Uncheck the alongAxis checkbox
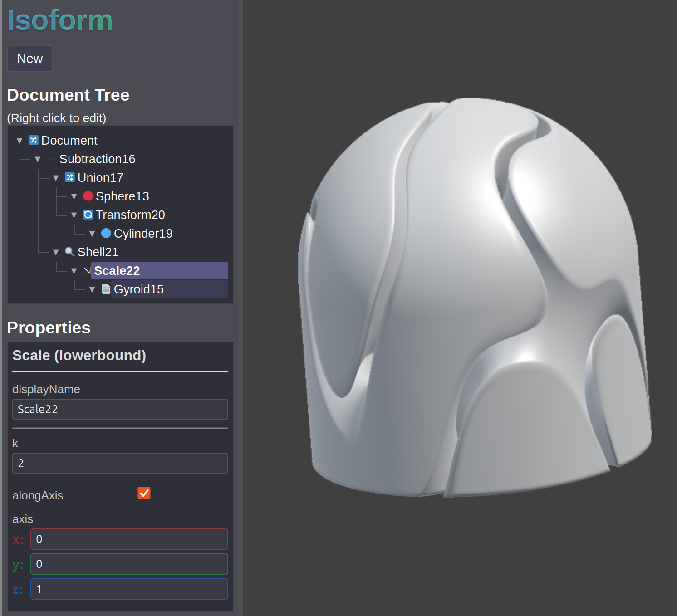 (x=144, y=493)
